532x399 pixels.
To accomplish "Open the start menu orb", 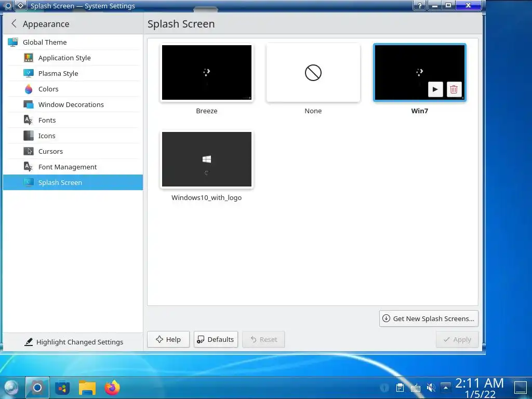I will 11,387.
